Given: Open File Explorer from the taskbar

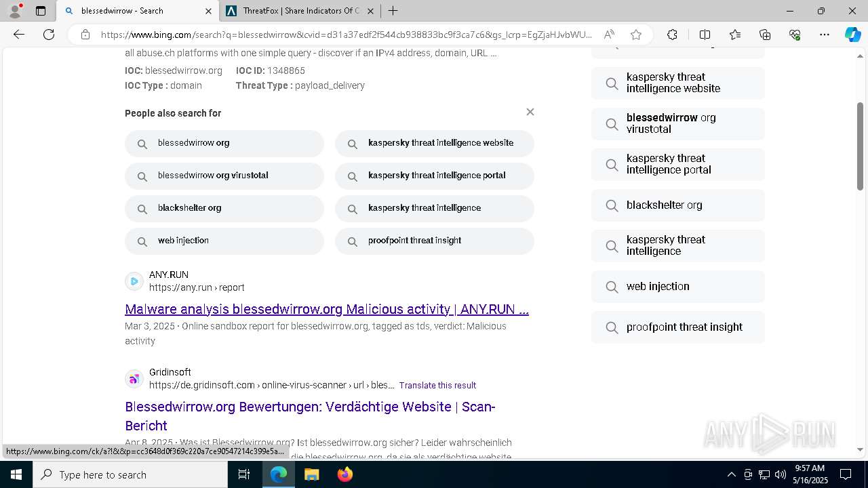Looking at the screenshot, I should pos(311,474).
